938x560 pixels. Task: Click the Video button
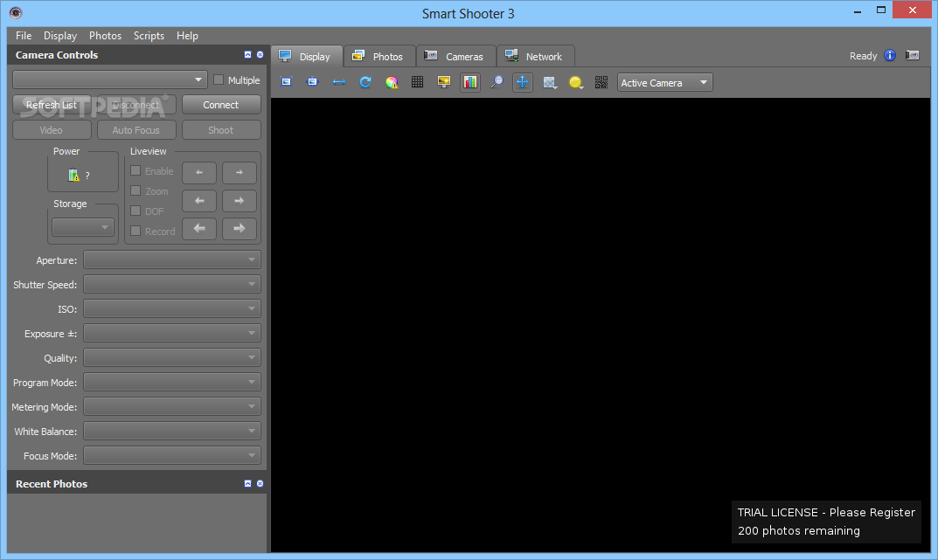tap(52, 129)
